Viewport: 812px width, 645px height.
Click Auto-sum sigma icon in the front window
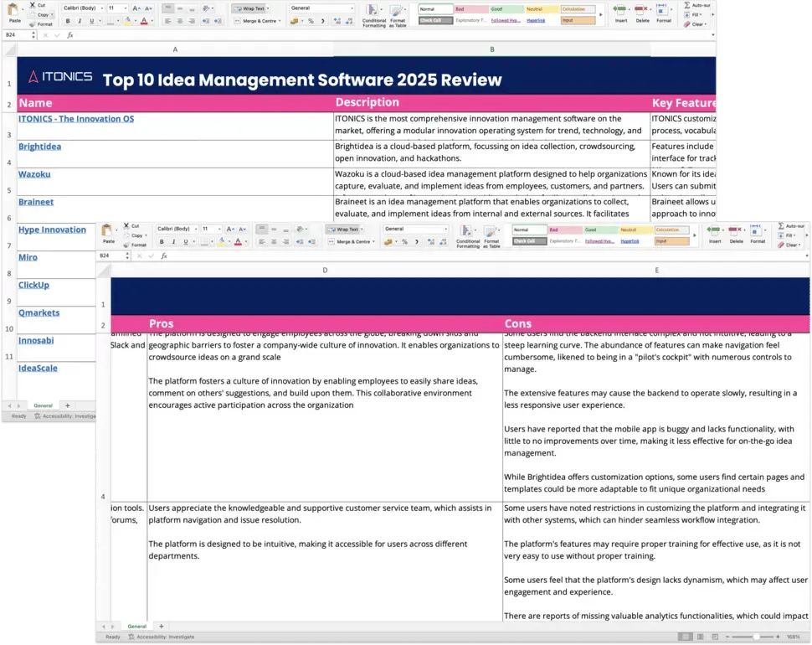780,225
